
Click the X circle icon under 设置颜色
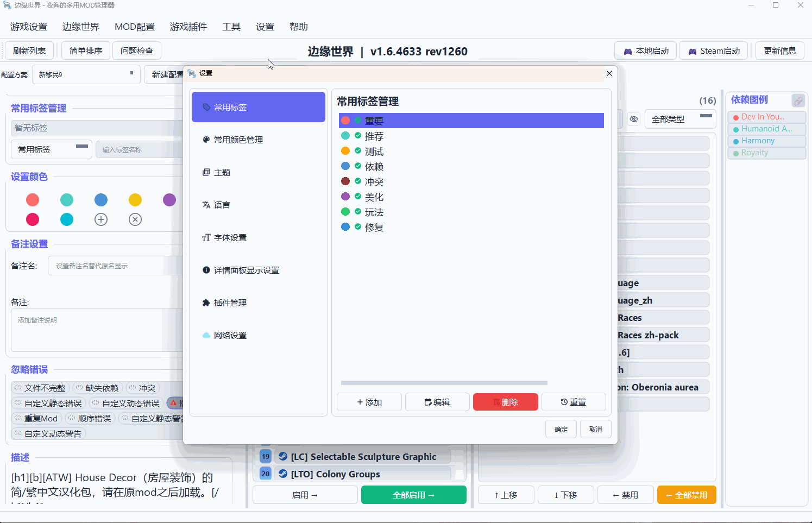coord(135,219)
